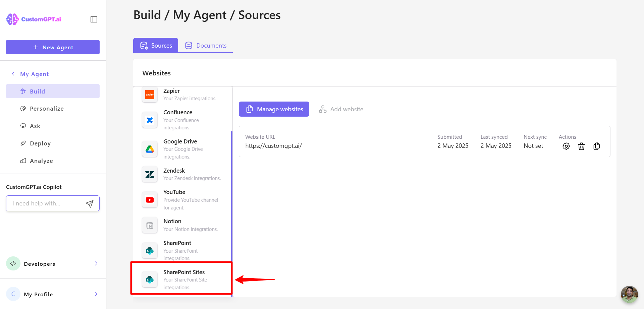Click the Personalize palette icon
Viewport: 644px width, 309px height.
pos(23,109)
